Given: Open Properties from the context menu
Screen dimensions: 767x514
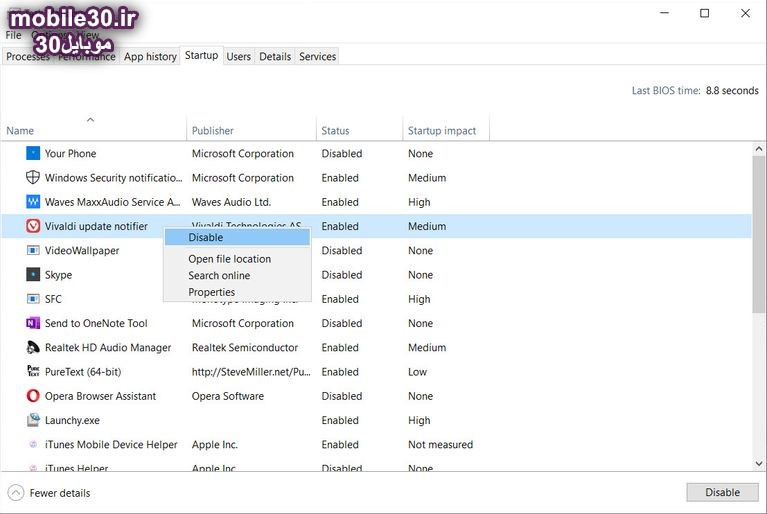Looking at the screenshot, I should coord(211,293).
